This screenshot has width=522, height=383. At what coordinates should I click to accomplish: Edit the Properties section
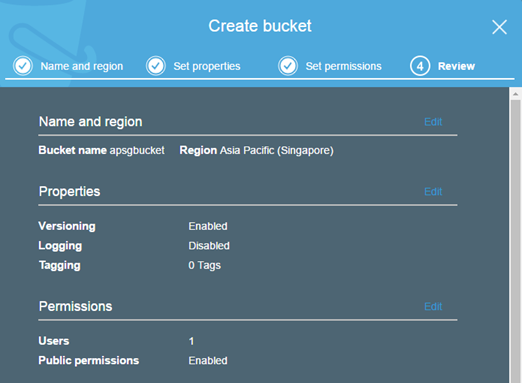433,192
